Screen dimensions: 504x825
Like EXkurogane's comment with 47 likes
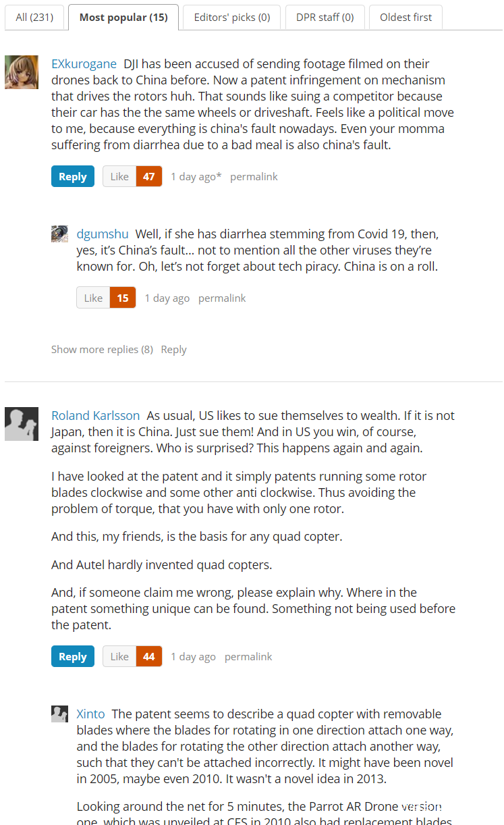pyautogui.click(x=119, y=177)
